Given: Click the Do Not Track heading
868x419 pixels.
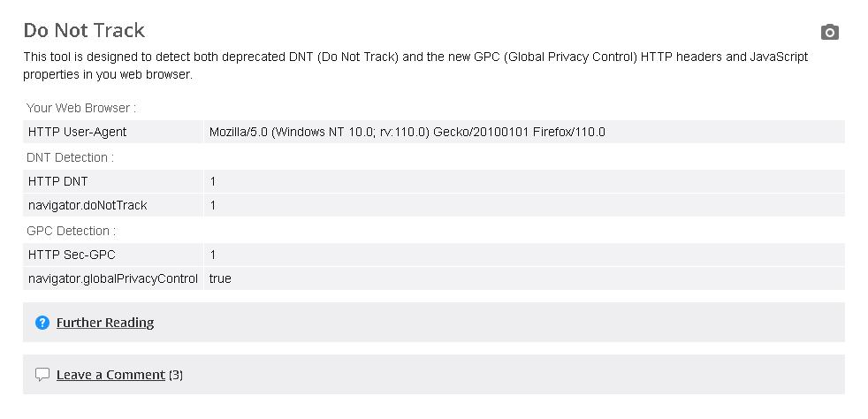Looking at the screenshot, I should click(84, 31).
